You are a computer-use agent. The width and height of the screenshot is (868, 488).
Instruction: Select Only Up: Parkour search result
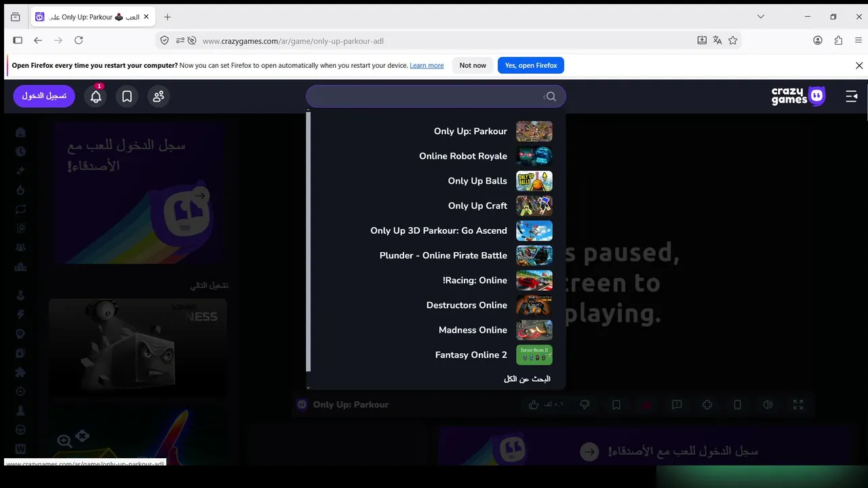pos(435,131)
